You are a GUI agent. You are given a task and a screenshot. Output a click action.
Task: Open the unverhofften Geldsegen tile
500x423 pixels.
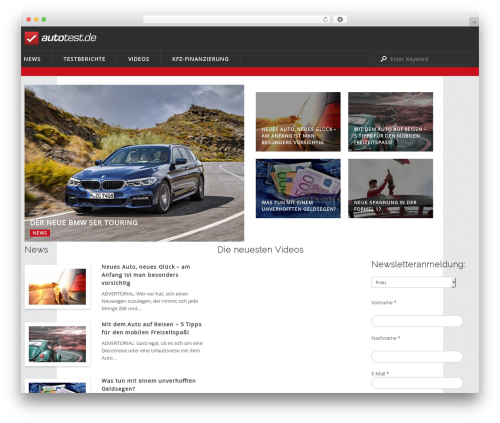tap(298, 188)
